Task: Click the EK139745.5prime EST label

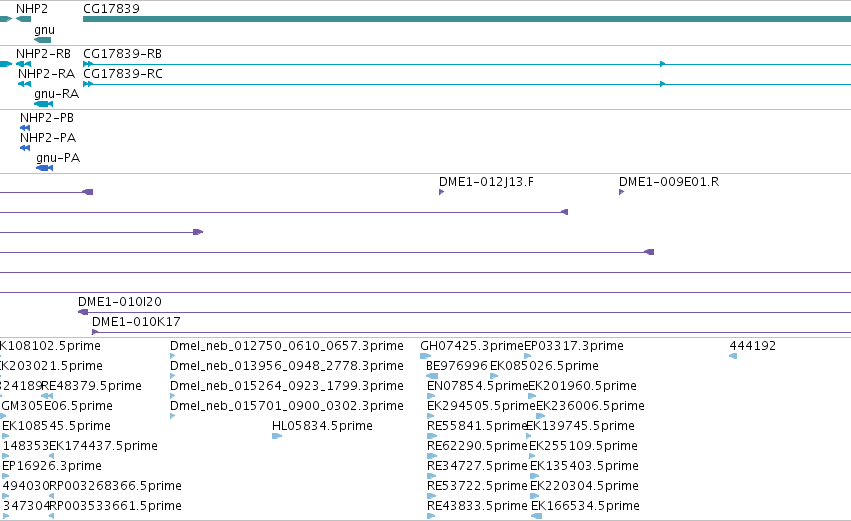Action: [x=581, y=426]
